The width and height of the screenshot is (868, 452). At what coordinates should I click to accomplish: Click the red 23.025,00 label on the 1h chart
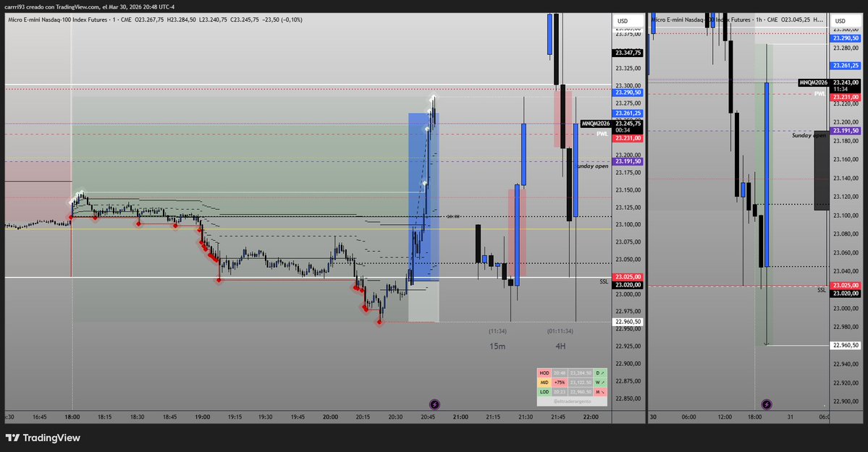click(x=846, y=286)
